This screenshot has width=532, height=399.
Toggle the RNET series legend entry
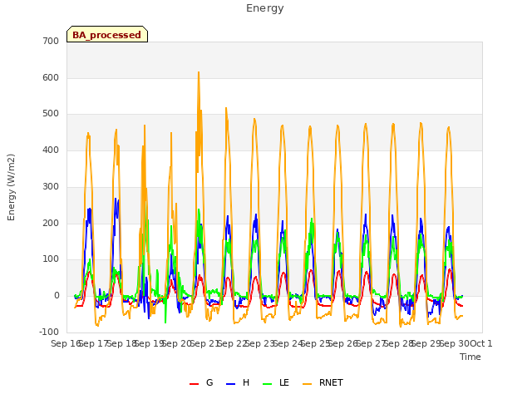pyautogui.click(x=323, y=382)
